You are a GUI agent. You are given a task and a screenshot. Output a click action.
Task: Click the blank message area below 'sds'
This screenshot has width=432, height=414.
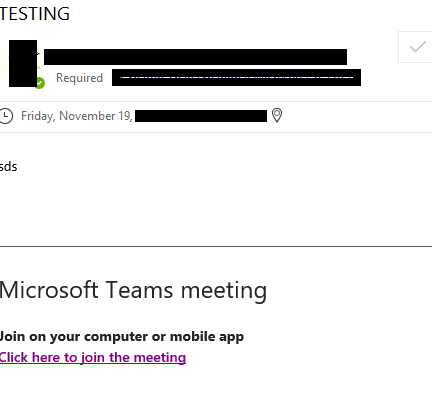(x=216, y=208)
